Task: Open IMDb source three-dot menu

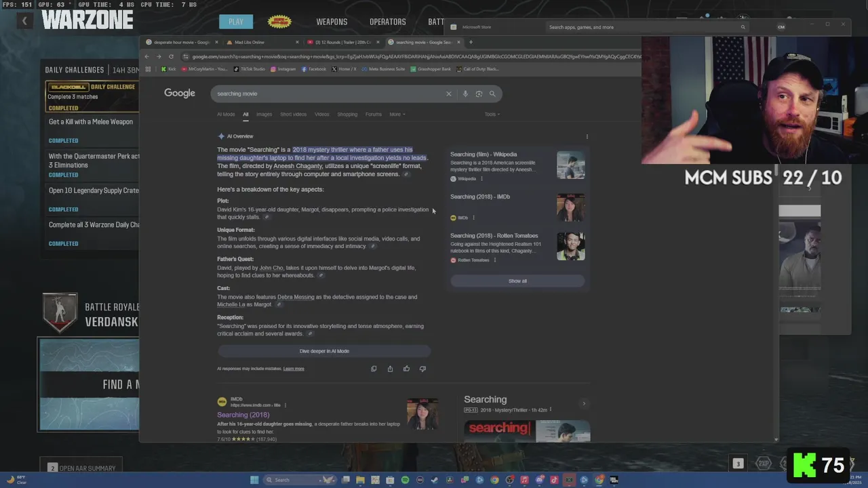Action: pyautogui.click(x=473, y=218)
